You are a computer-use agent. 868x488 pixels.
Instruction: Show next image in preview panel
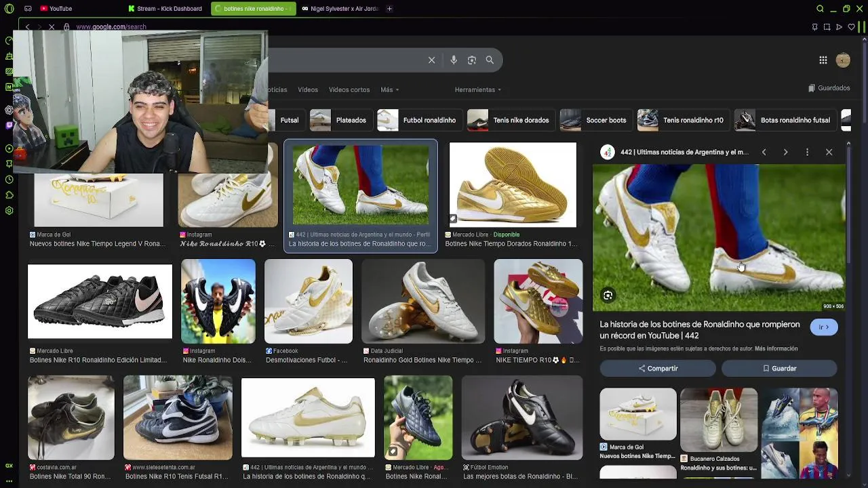click(x=785, y=152)
